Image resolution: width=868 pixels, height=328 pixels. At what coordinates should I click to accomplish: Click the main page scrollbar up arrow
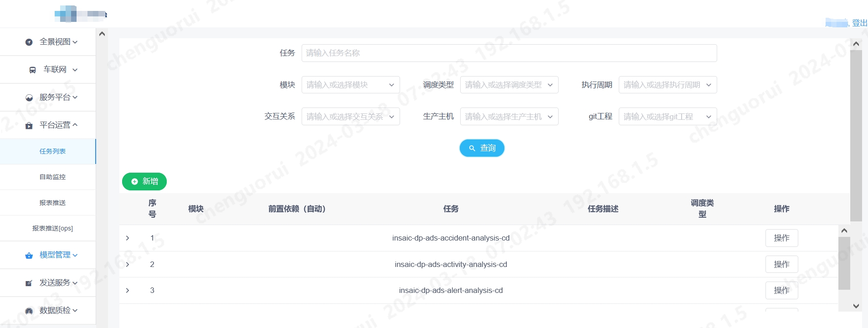(856, 44)
